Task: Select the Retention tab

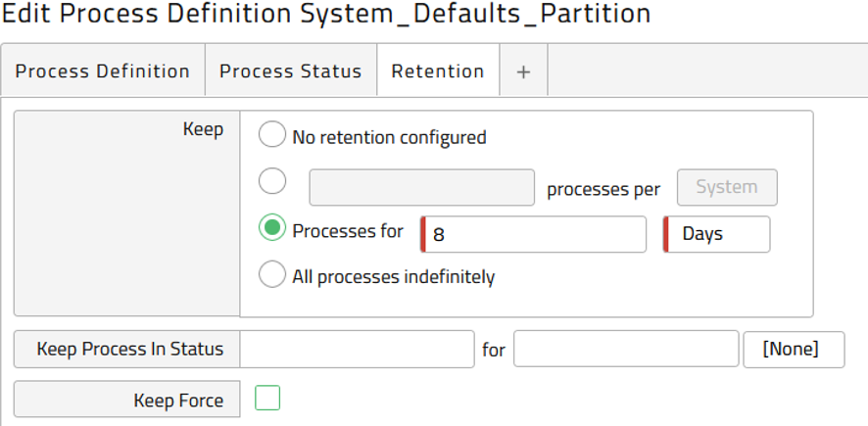Action: [438, 71]
